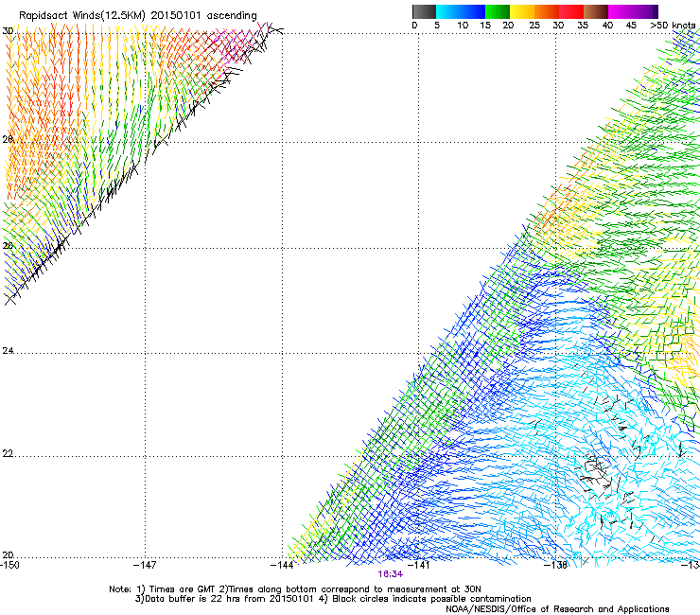Viewport: 700px width, 615px height.
Task: Click the yellow 20–25 knots legend color
Action: point(522,11)
